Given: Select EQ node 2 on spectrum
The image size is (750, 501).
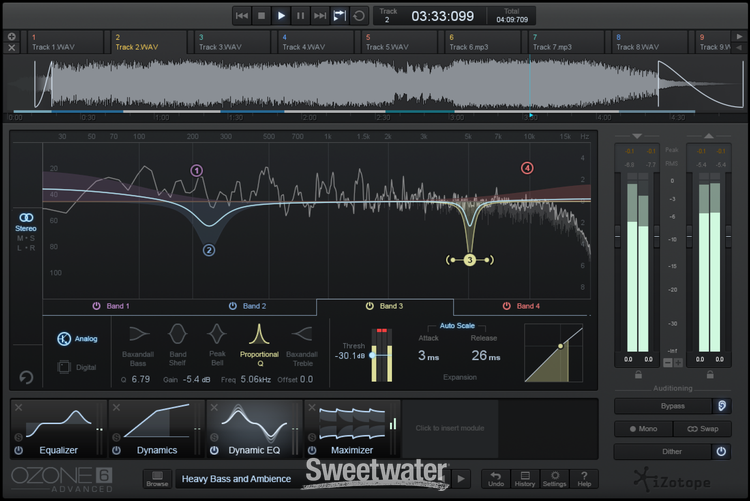Looking at the screenshot, I should [209, 250].
